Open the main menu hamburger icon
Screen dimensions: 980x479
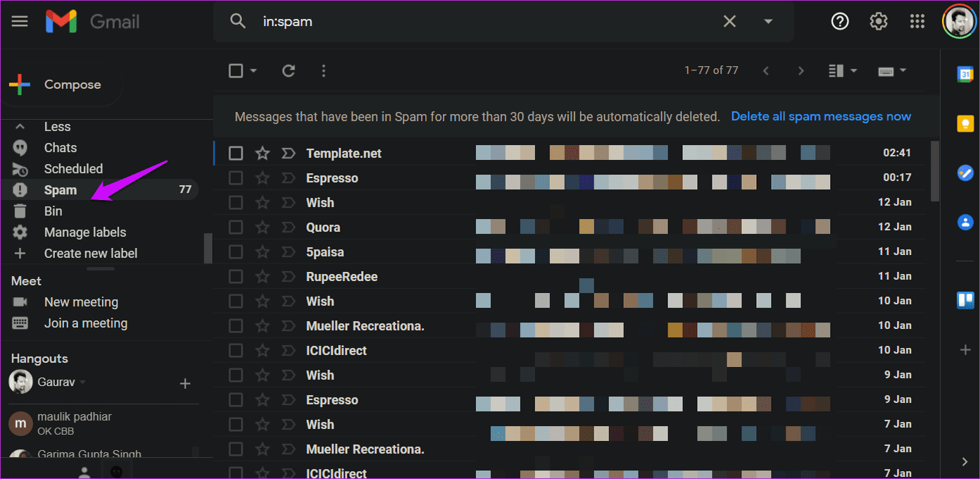click(x=20, y=21)
